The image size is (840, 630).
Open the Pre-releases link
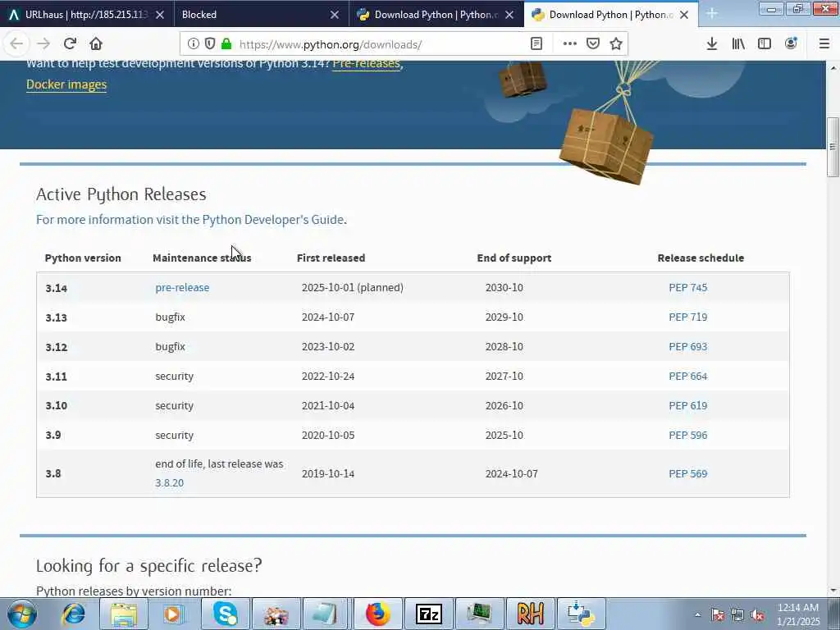pyautogui.click(x=367, y=63)
